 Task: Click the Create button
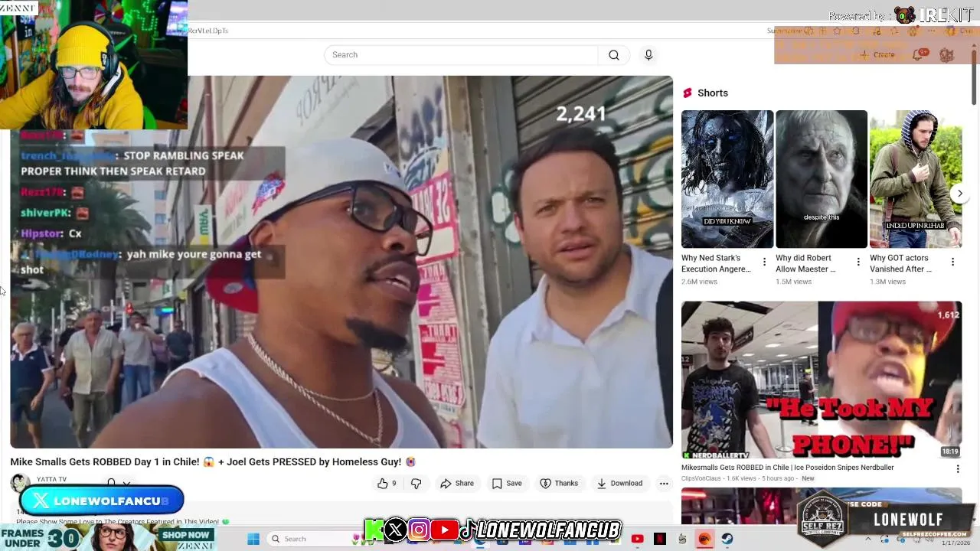877,55
